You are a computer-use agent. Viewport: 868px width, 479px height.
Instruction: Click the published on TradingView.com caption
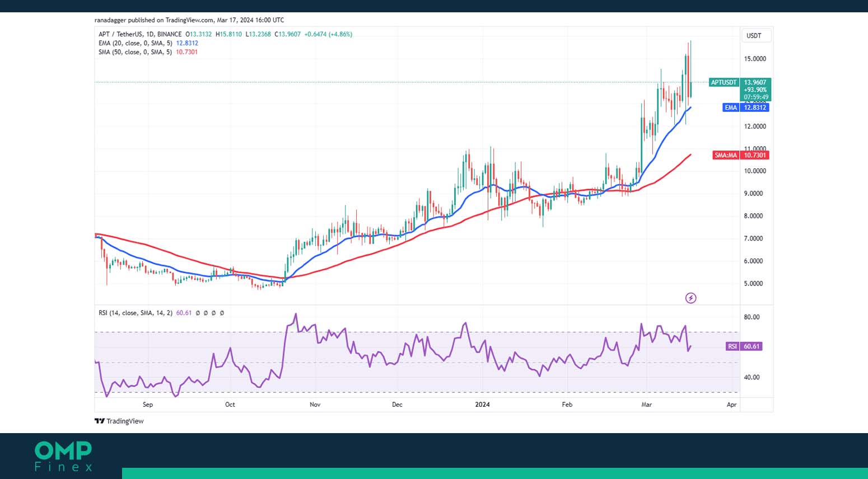[189, 20]
